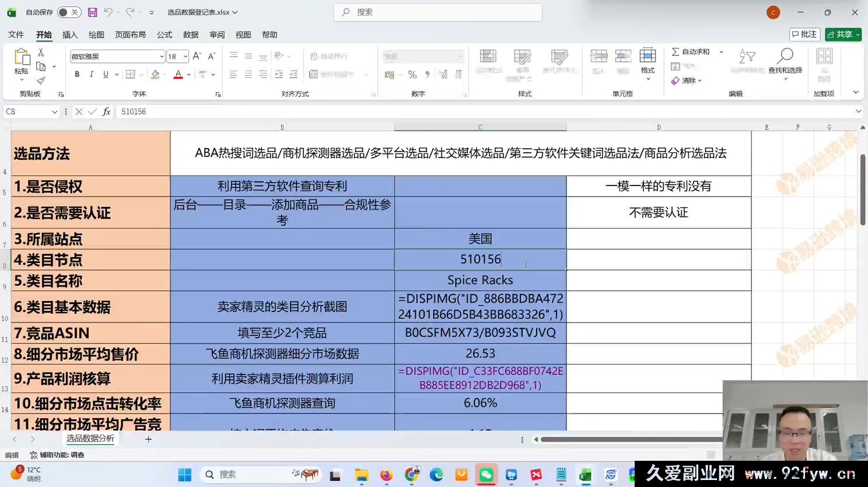Click the Clear (清除) eraser icon
868x487 pixels.
tap(674, 80)
